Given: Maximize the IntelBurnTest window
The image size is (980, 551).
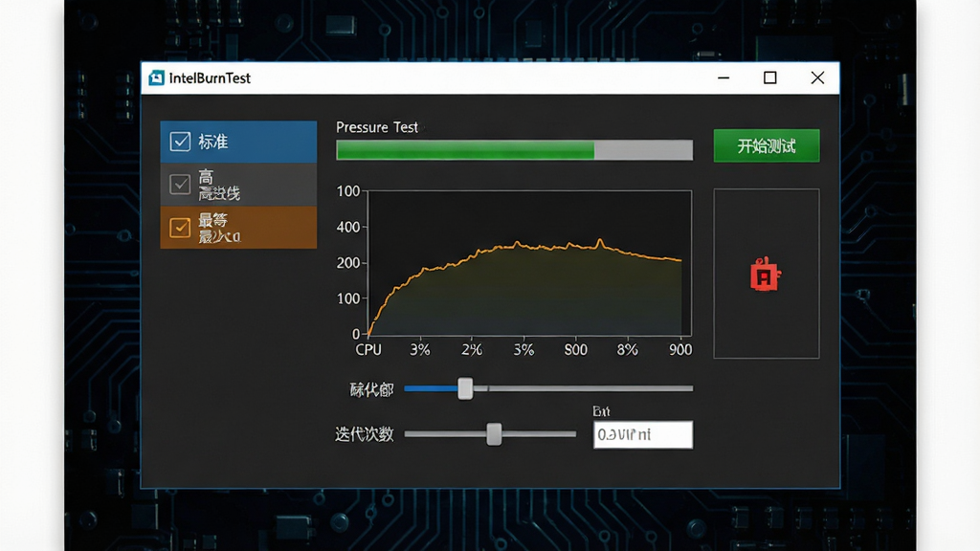Looking at the screenshot, I should point(770,78).
